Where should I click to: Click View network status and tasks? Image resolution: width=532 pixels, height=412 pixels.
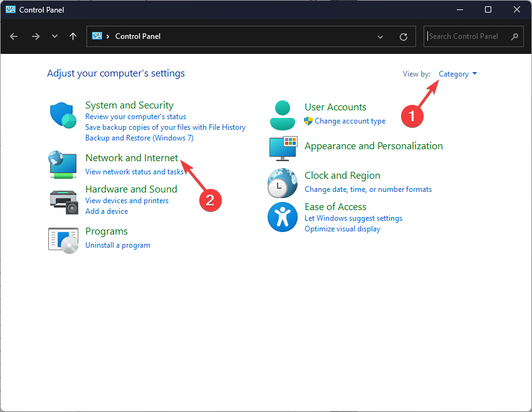click(134, 172)
